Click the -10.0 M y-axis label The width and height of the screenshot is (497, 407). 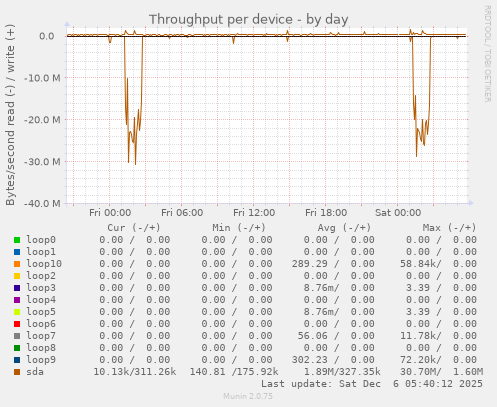[42, 78]
